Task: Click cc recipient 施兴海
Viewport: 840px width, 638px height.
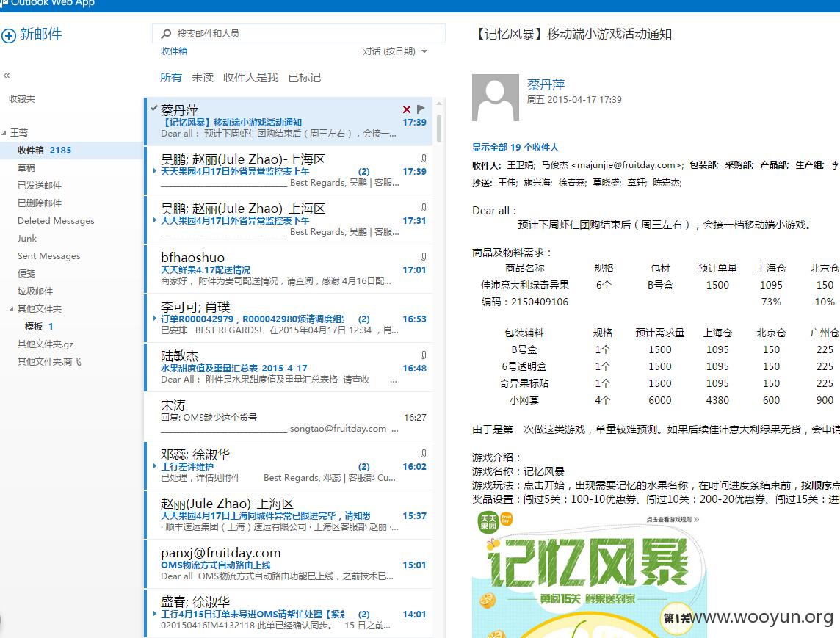Action: pos(537,183)
